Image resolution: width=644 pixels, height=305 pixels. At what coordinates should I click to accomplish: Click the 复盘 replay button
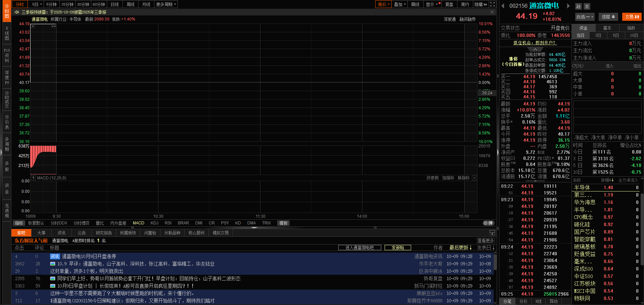tap(449, 4)
